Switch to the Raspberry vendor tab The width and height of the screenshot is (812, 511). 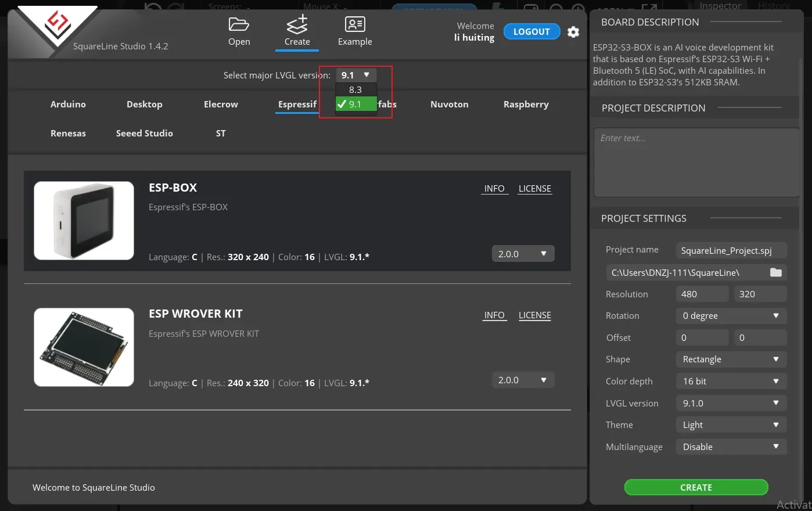pyautogui.click(x=526, y=105)
